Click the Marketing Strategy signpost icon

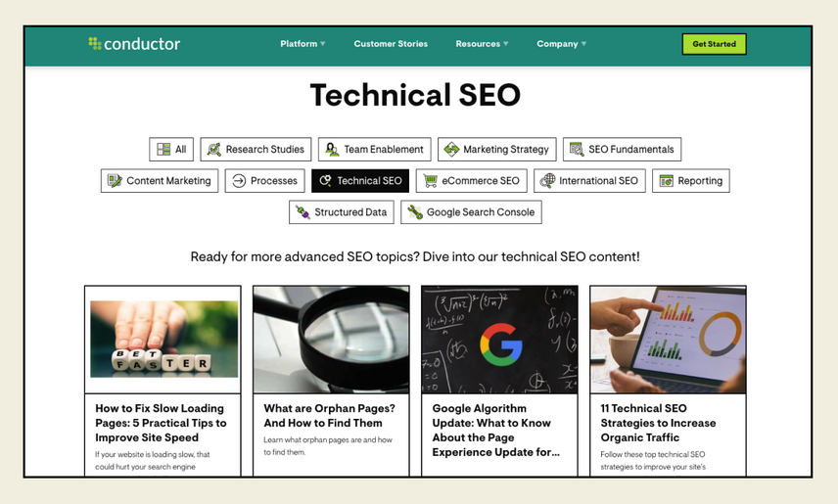pyautogui.click(x=451, y=149)
